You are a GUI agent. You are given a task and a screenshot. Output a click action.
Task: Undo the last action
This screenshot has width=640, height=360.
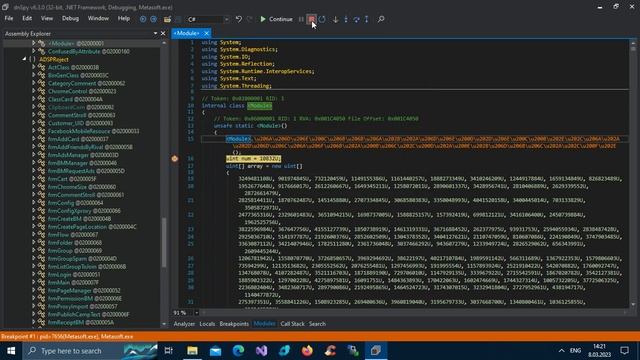tap(239, 19)
